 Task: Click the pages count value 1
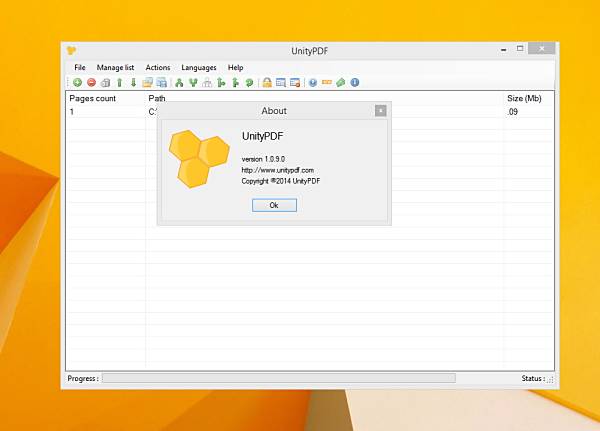[x=72, y=112]
